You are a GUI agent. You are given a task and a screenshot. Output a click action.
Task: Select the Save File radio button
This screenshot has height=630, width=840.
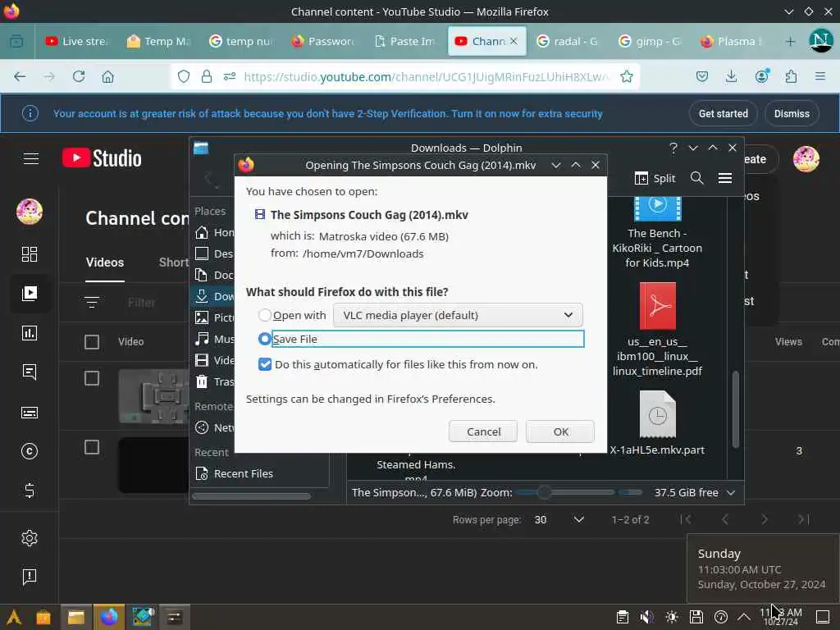coord(265,339)
